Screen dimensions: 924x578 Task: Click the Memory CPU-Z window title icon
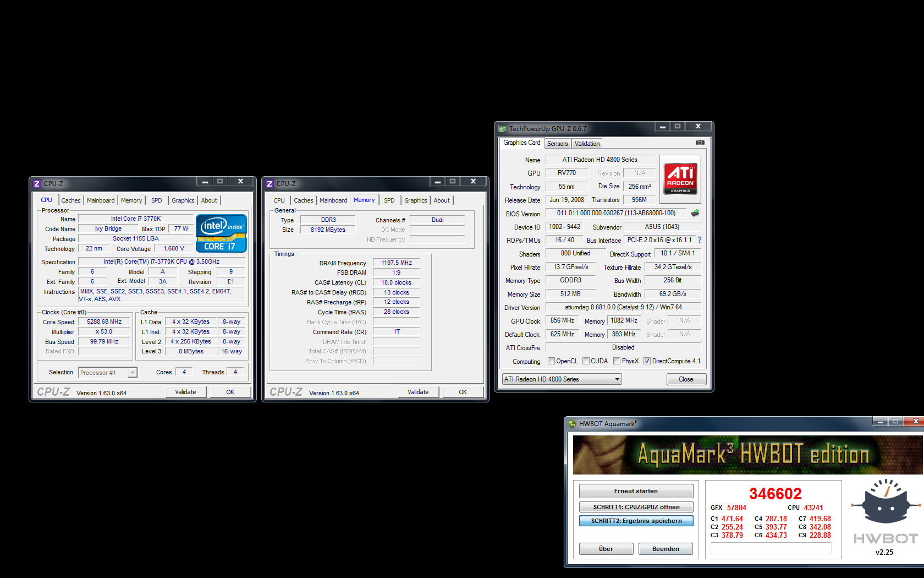point(269,184)
